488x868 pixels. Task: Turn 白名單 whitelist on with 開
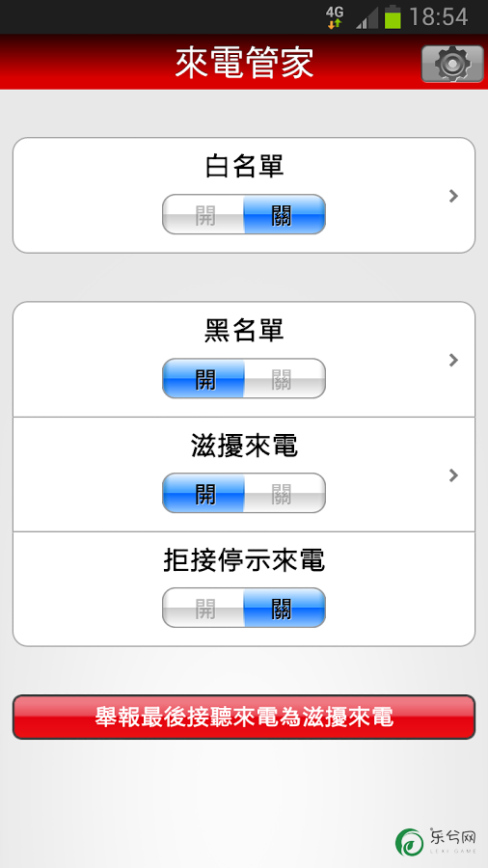click(203, 214)
